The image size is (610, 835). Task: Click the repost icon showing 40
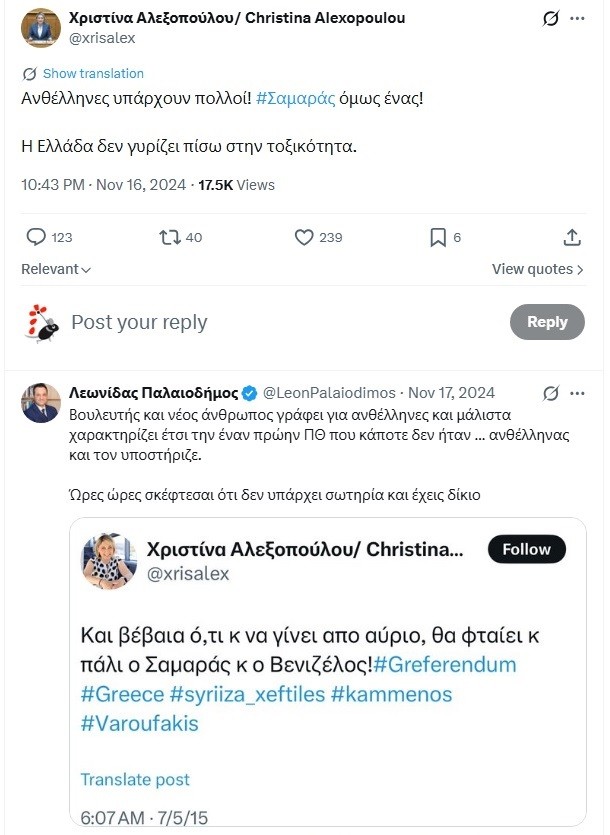169,237
